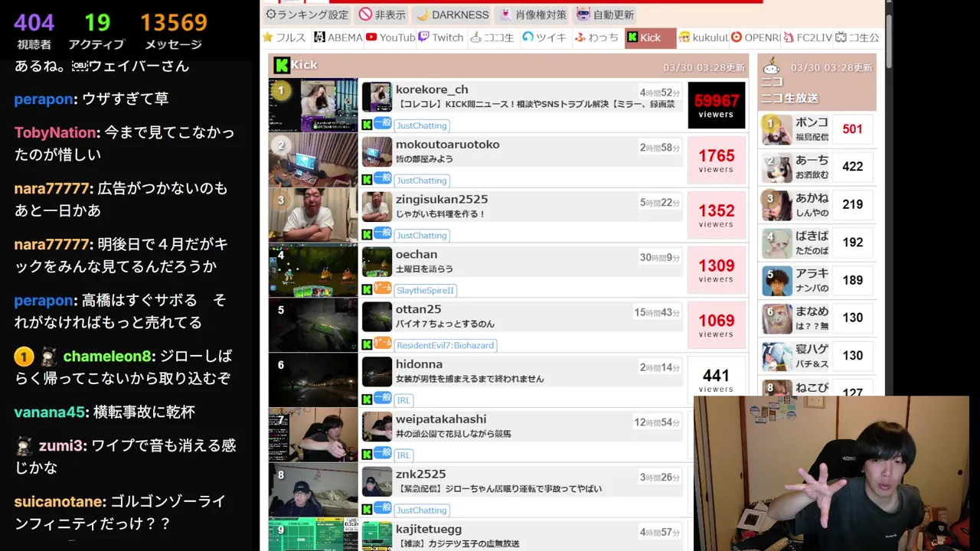Click chat username perapon on ウザすぎて草
Image resolution: width=980 pixels, height=551 pixels.
44,99
